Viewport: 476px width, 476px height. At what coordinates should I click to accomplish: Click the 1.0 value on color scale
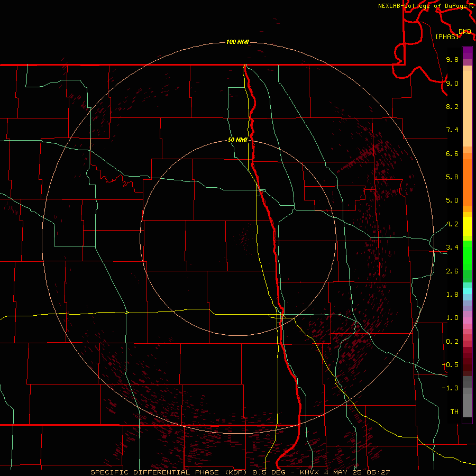point(452,318)
